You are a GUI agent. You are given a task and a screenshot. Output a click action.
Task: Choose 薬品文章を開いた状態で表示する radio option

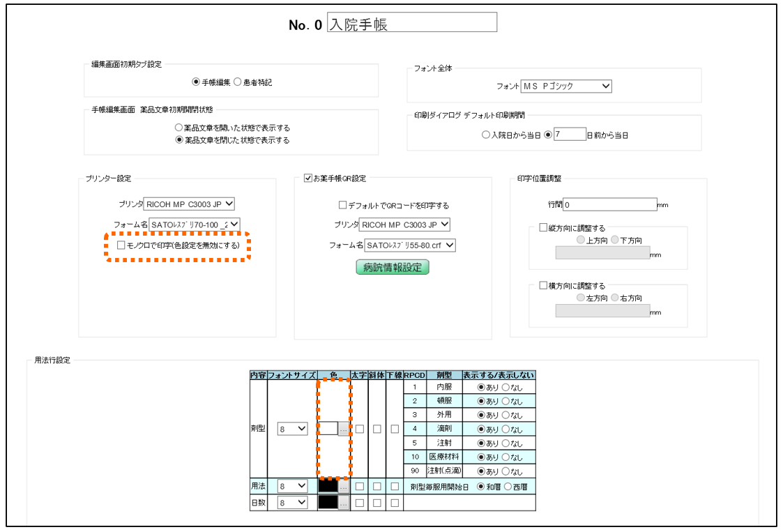pyautogui.click(x=178, y=128)
